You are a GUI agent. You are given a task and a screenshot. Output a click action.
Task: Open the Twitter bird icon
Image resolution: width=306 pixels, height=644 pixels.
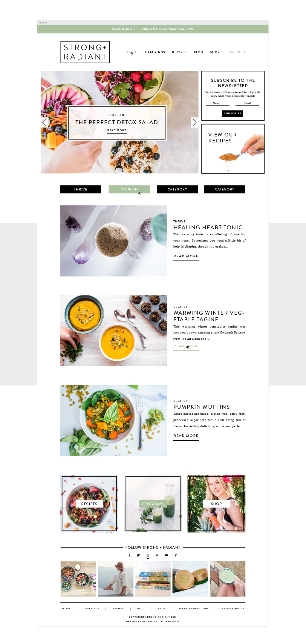pyautogui.click(x=138, y=555)
